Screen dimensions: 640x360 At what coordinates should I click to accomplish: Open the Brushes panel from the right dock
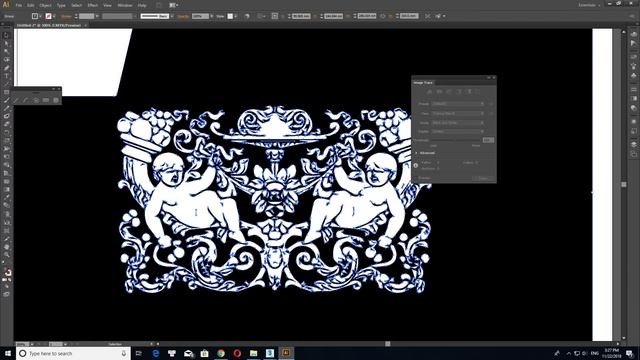633,66
